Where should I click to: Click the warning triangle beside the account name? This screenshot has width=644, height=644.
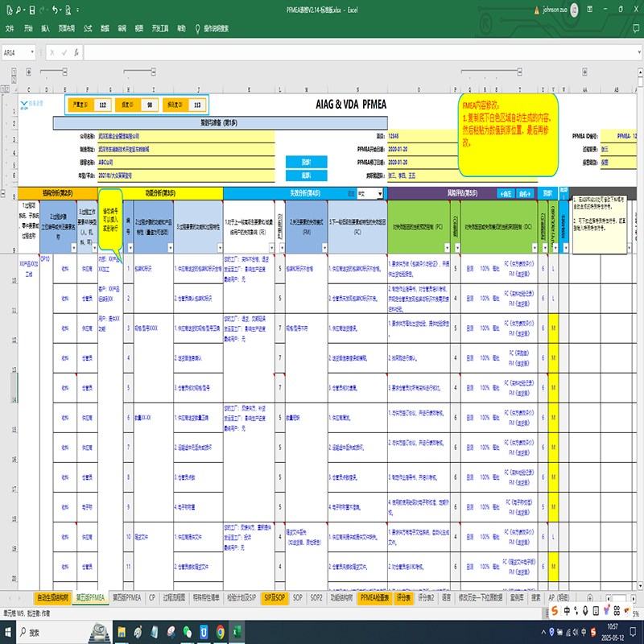tap(537, 10)
